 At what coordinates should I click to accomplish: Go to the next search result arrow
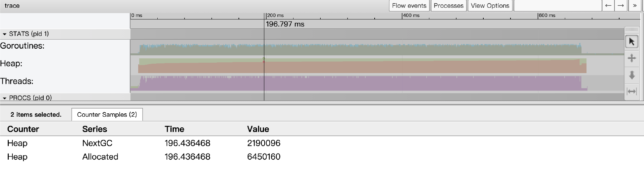point(621,6)
